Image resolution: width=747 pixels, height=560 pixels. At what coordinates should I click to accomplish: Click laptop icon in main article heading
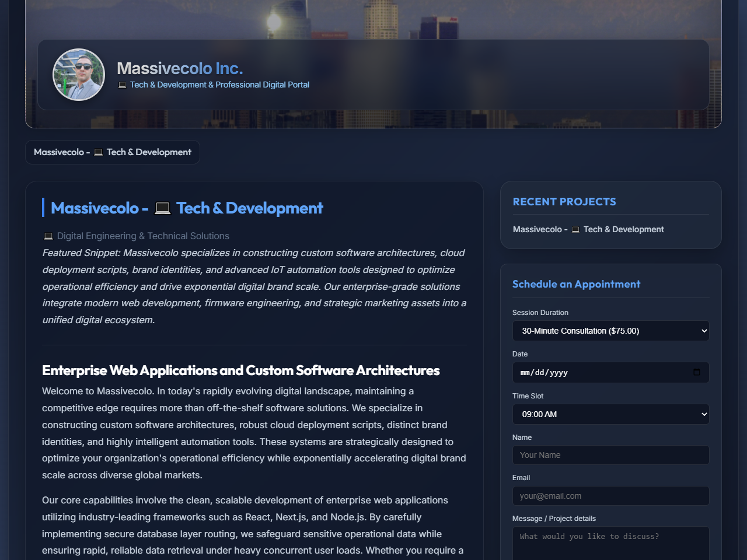[163, 208]
